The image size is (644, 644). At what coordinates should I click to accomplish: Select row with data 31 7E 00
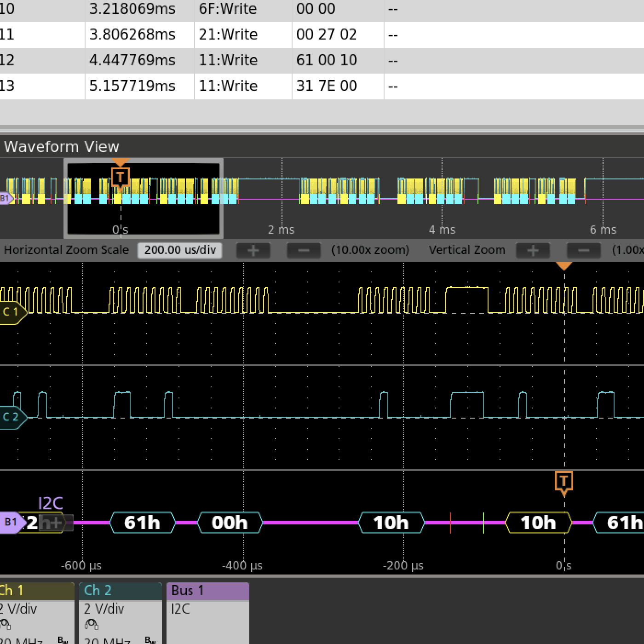pyautogui.click(x=327, y=86)
